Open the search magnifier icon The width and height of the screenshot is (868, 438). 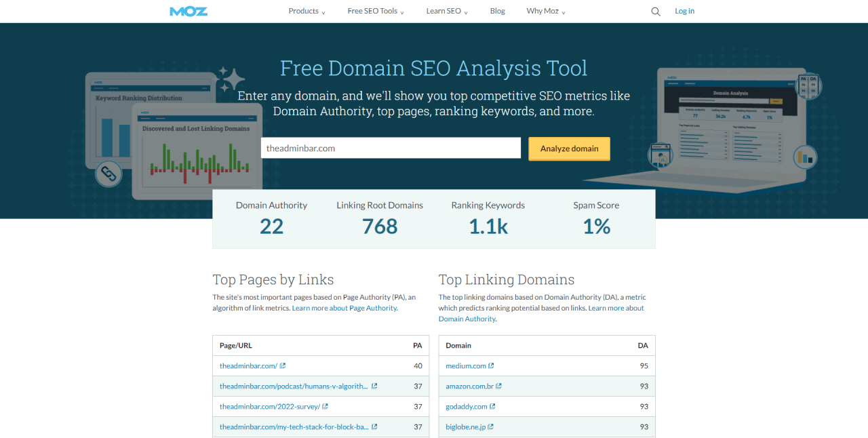656,12
